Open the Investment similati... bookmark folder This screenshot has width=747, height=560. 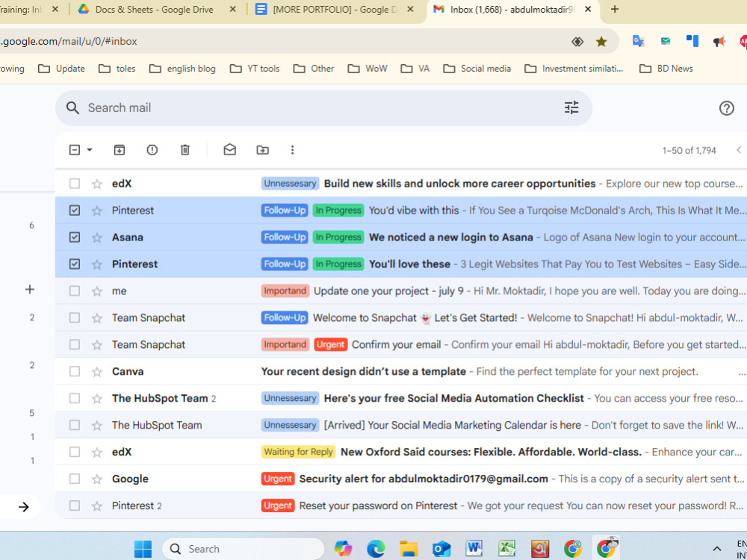[x=574, y=69]
